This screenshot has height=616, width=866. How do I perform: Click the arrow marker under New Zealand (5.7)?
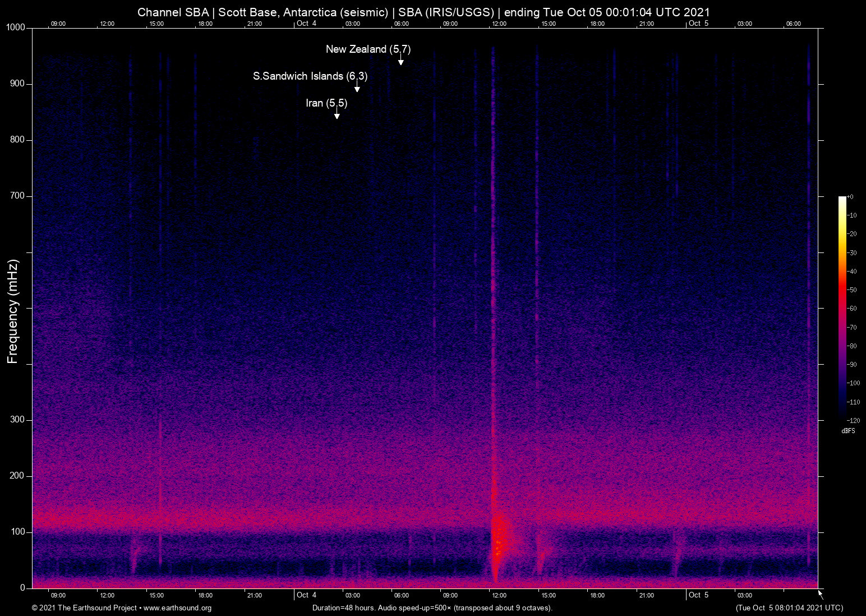pyautogui.click(x=400, y=61)
